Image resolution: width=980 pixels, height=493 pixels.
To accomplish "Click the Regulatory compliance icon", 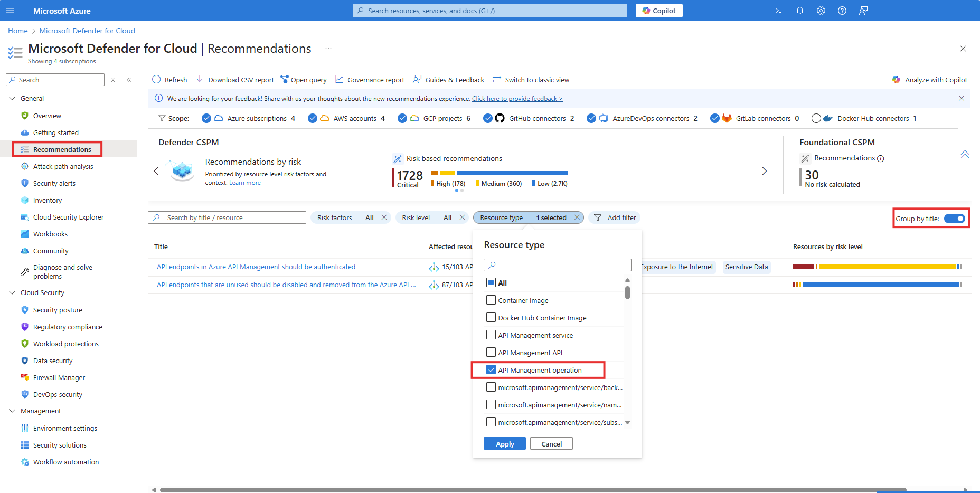I will coord(25,327).
